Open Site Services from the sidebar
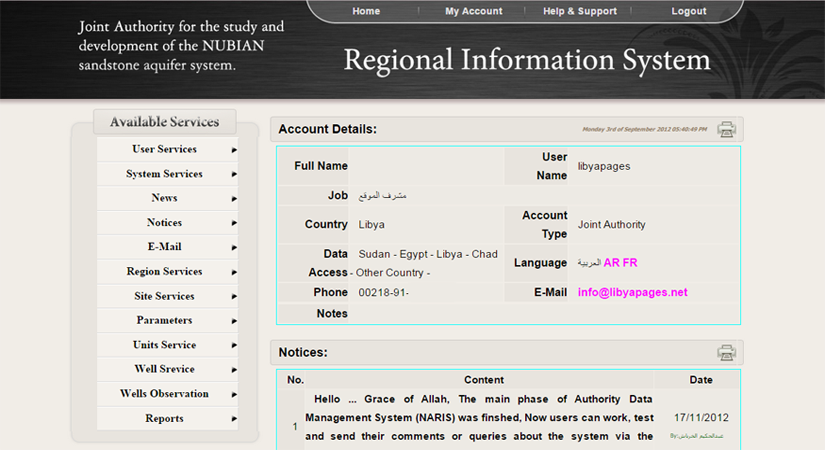The image size is (825, 450). [x=165, y=296]
